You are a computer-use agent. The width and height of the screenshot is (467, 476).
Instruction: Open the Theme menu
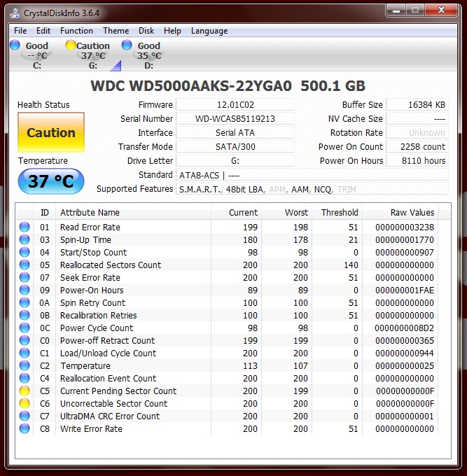point(116,31)
